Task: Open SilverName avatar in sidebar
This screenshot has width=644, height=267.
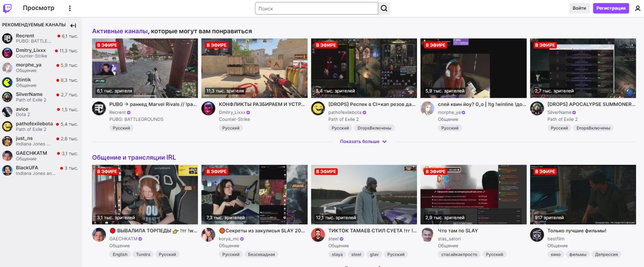Action: point(7,97)
